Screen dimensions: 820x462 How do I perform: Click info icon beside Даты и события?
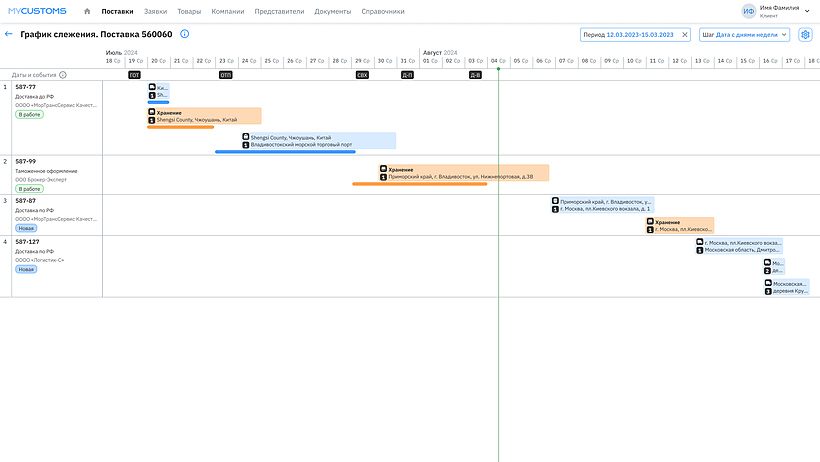(63, 75)
